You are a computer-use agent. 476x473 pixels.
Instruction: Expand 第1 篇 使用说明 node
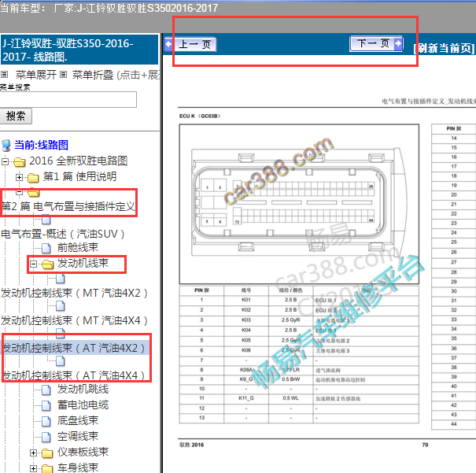[19, 177]
